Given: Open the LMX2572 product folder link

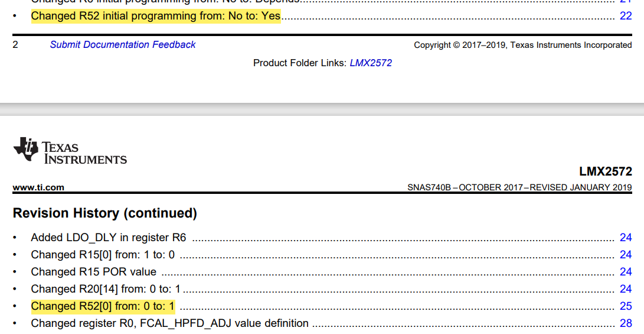Looking at the screenshot, I should (x=371, y=63).
